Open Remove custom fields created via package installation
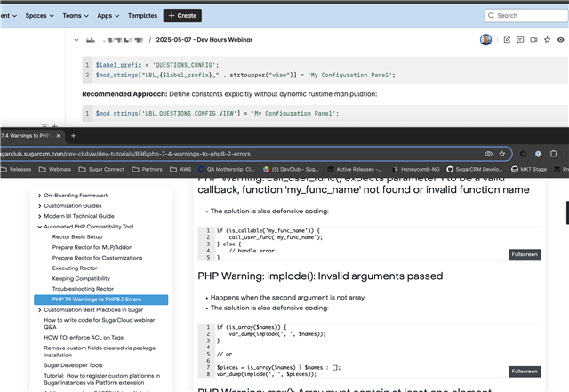 click(100, 351)
